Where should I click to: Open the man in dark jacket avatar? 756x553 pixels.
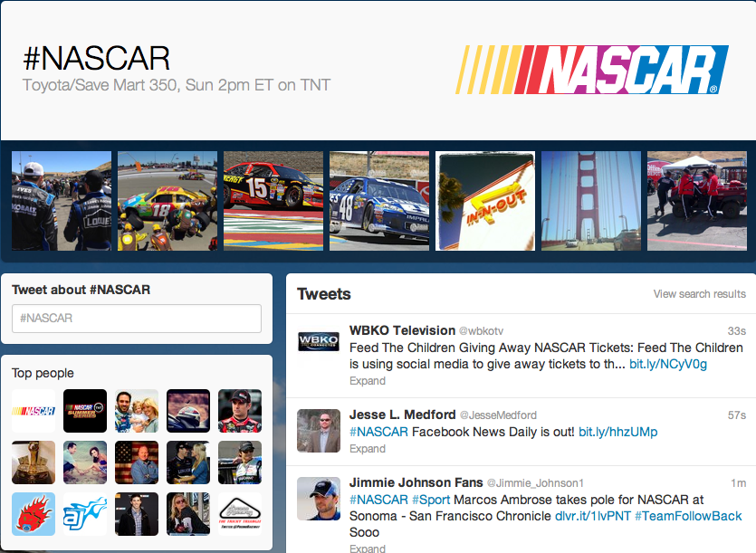(137, 514)
